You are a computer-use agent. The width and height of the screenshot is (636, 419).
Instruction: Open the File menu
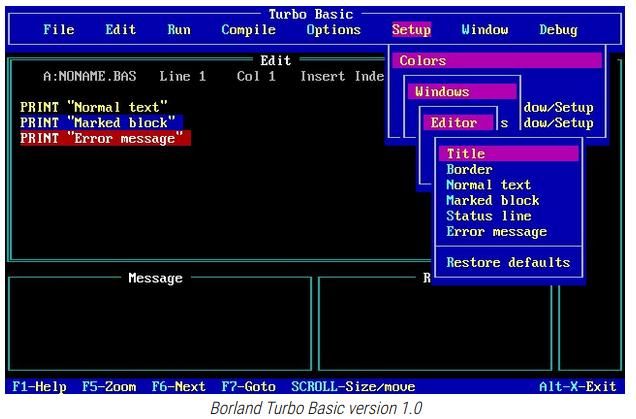(x=59, y=30)
